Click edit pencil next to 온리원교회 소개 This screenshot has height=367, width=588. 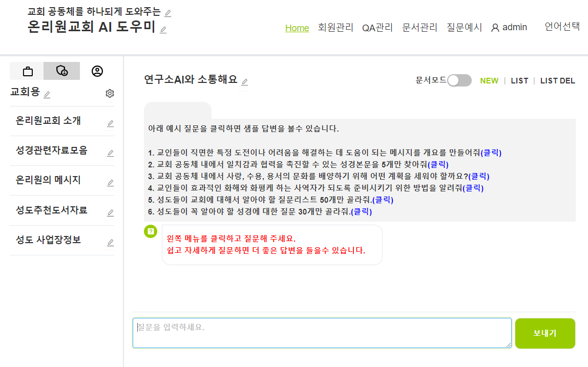pyautogui.click(x=110, y=123)
